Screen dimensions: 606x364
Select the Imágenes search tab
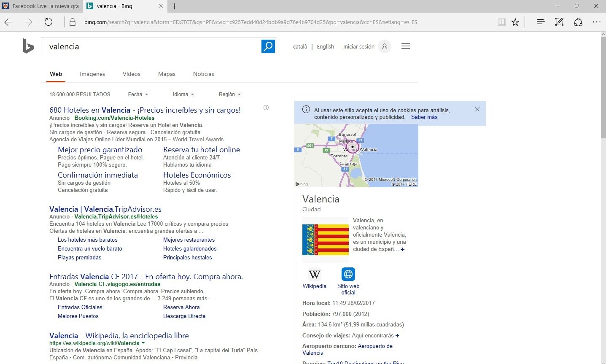[92, 74]
